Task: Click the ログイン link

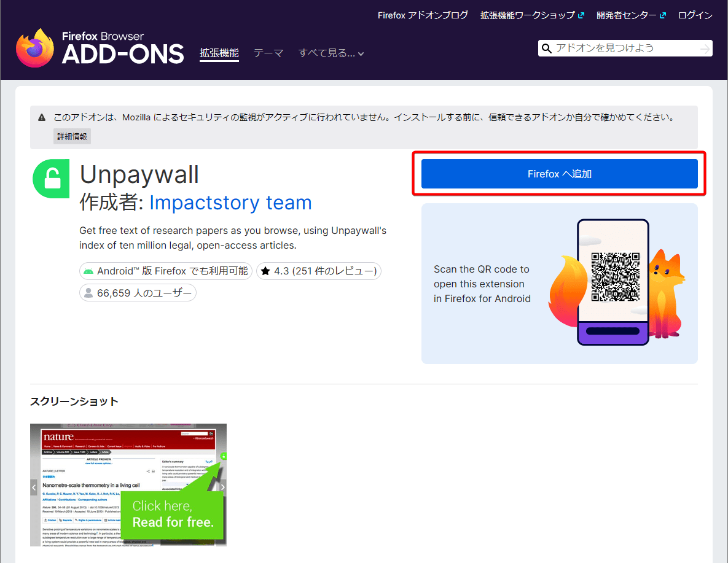Action: pos(695,15)
